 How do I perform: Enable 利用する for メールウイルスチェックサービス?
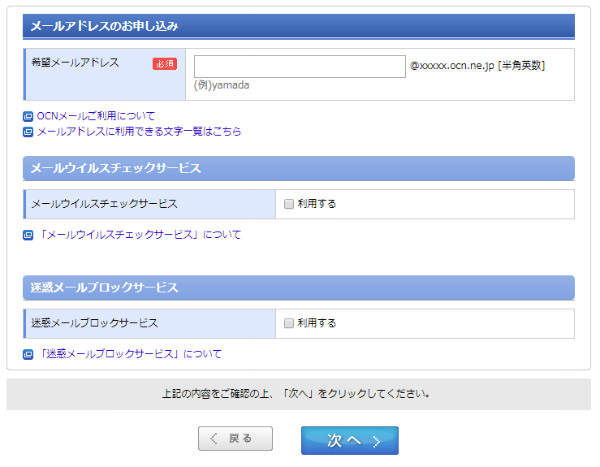pos(289,204)
